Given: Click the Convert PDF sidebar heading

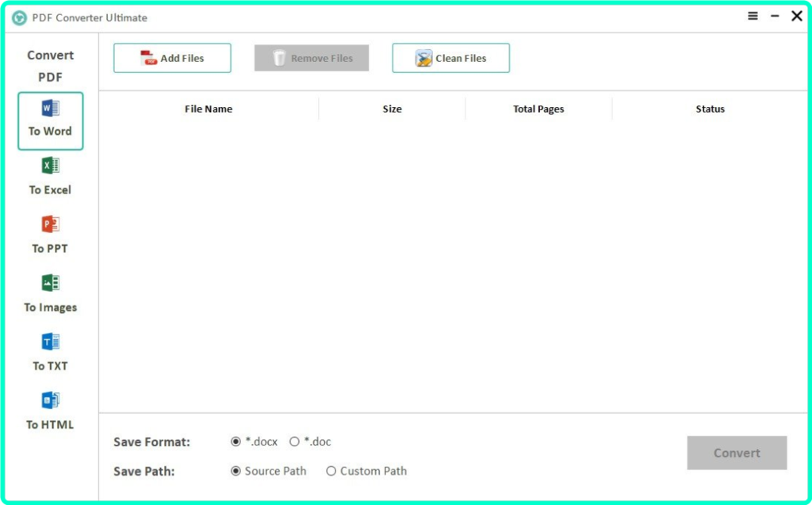Looking at the screenshot, I should [x=50, y=66].
